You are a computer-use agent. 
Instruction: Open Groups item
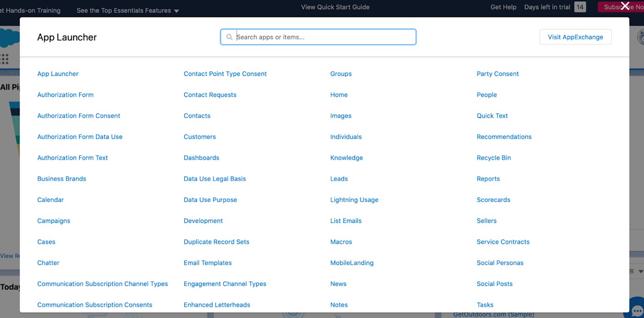click(x=341, y=74)
